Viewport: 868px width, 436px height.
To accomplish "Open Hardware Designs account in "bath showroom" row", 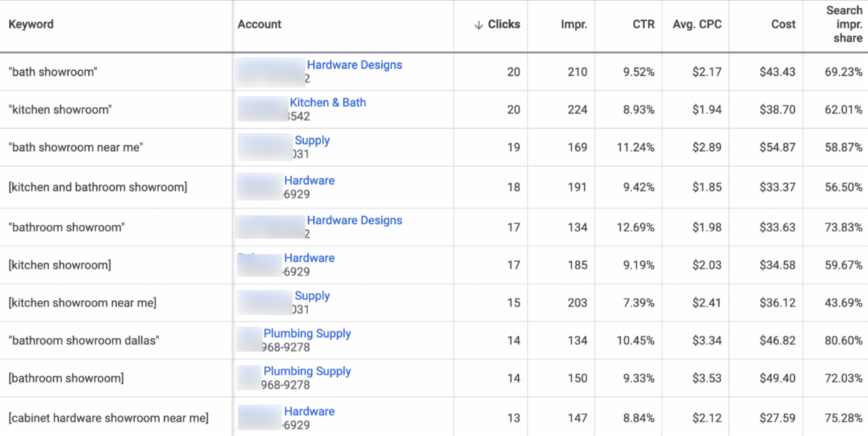I will point(354,65).
